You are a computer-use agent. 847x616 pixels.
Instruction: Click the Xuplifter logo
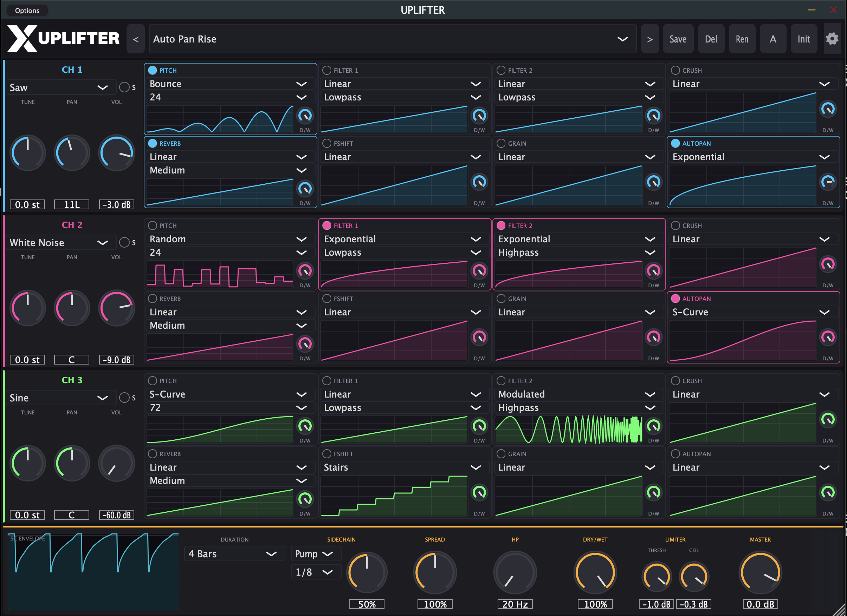tap(64, 38)
